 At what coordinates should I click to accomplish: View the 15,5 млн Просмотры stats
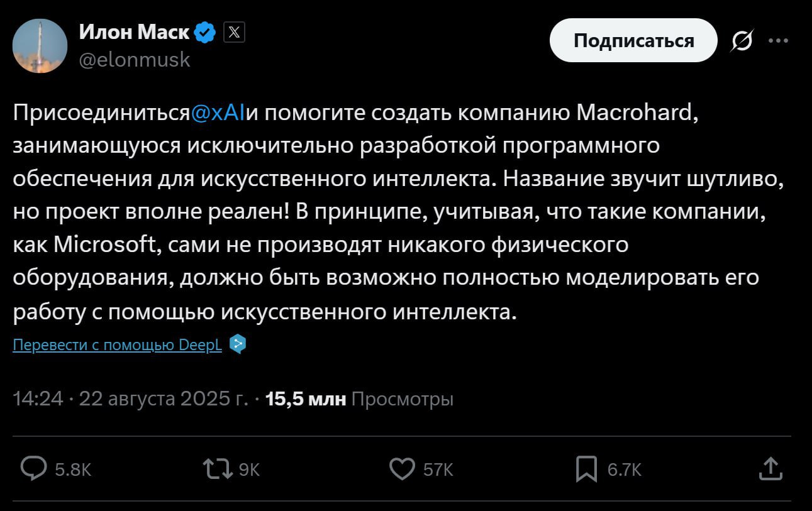click(359, 399)
